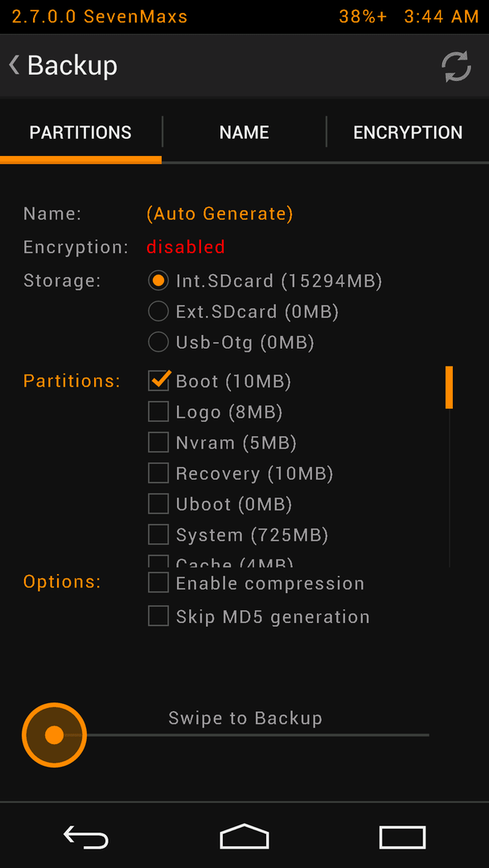Tap the disabled encryption status
The width and height of the screenshot is (489, 868).
coord(186,247)
